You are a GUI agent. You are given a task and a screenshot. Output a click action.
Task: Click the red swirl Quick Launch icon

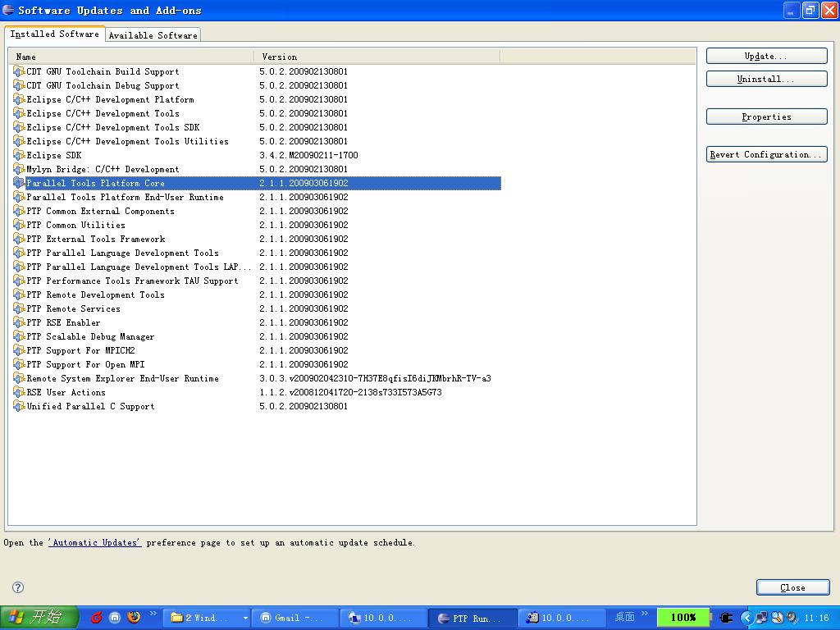[x=97, y=617]
